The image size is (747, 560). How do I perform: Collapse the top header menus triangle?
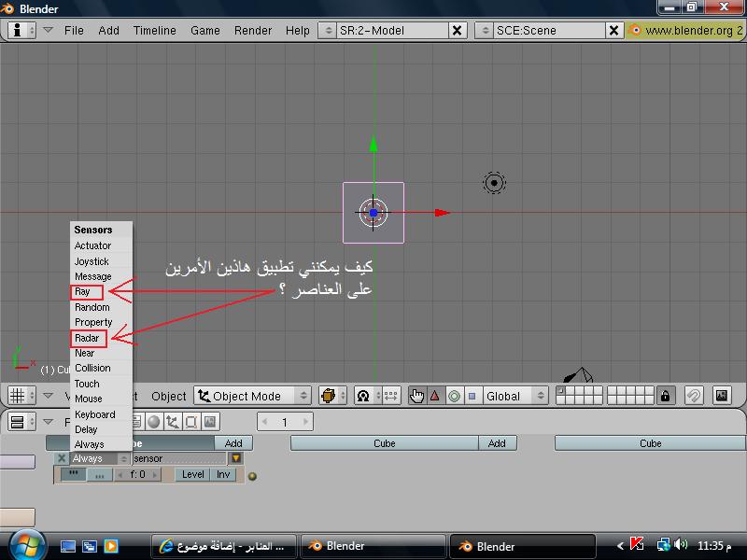pyautogui.click(x=48, y=30)
